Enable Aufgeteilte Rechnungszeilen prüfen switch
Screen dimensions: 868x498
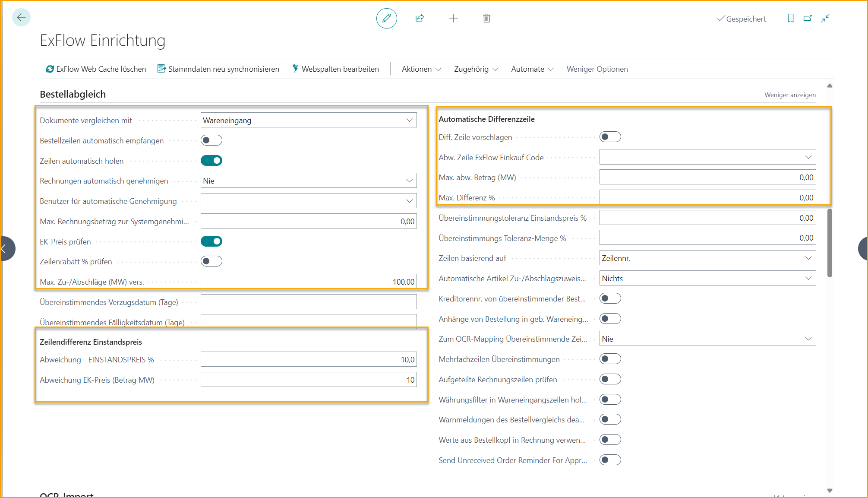point(610,379)
